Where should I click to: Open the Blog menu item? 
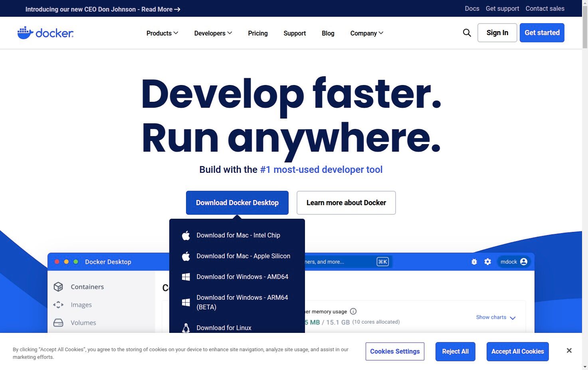coord(328,33)
